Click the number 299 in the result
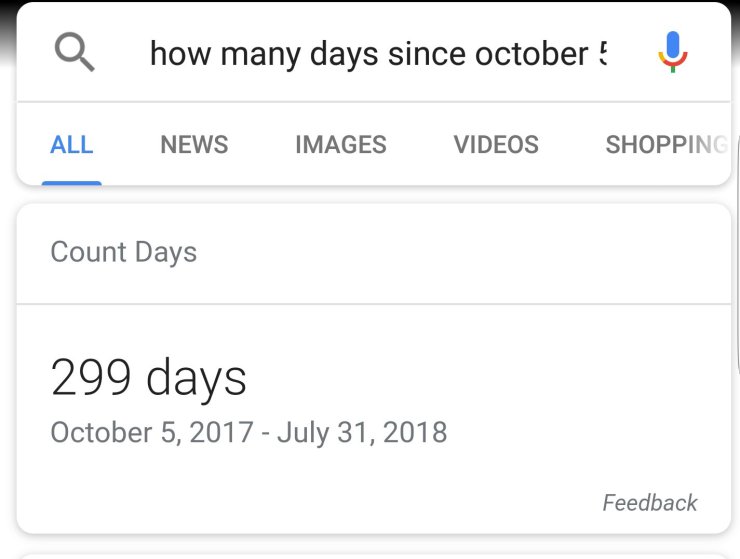Screen dimensions: 740x559 tap(91, 378)
